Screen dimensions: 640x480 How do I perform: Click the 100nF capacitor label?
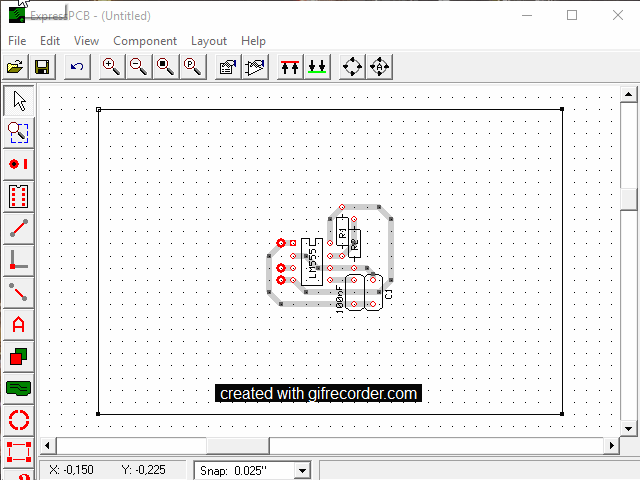click(340, 300)
